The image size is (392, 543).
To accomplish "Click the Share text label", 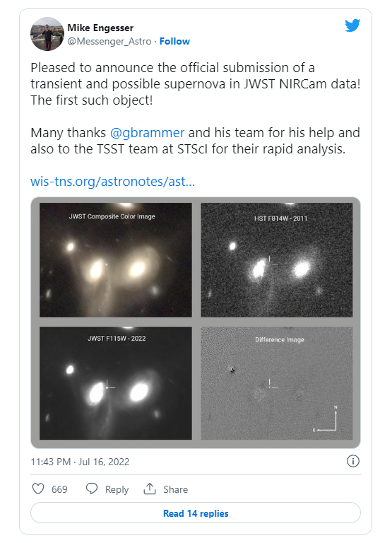I will point(175,489).
